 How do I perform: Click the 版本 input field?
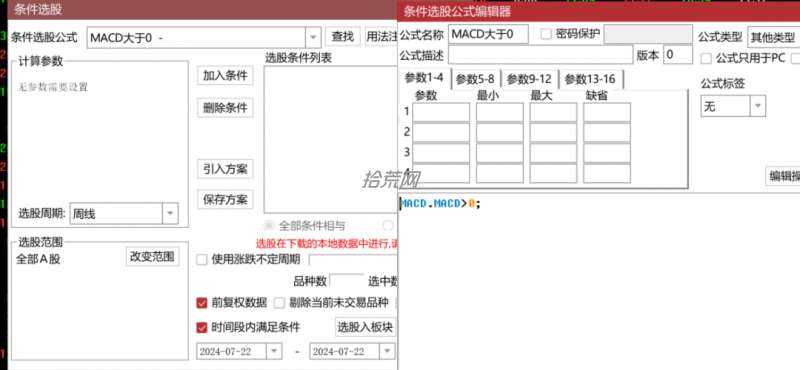(x=678, y=55)
